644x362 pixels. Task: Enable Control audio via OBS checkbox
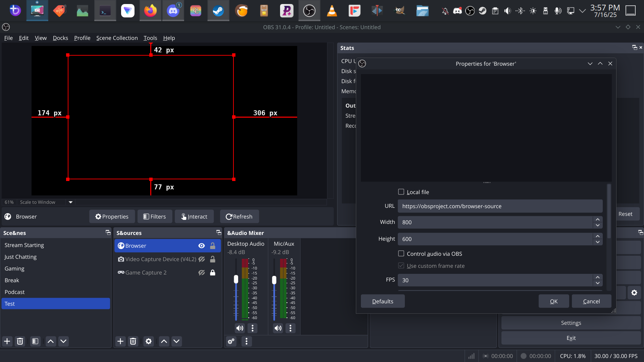[401, 253]
